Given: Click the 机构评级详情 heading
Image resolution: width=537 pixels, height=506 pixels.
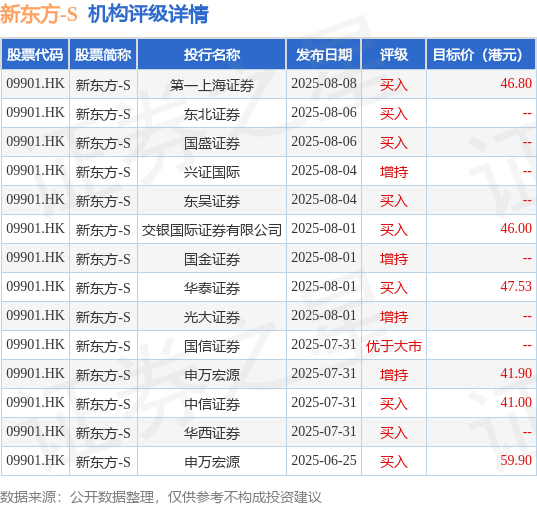Looking at the screenshot, I should click(148, 14).
